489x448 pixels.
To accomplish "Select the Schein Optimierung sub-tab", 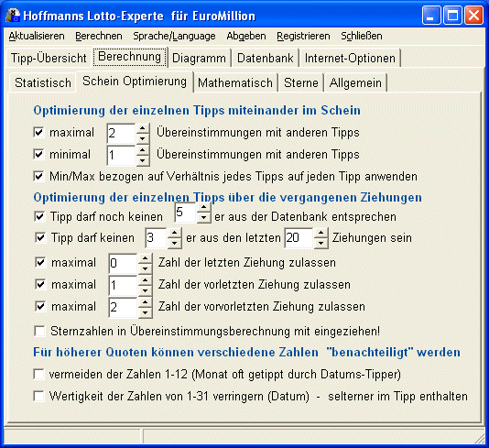I will point(135,82).
